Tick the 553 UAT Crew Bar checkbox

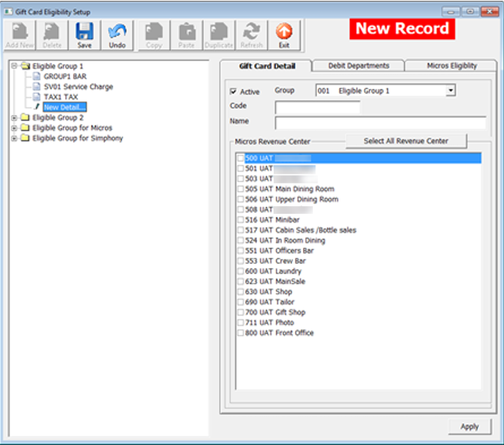tap(240, 261)
